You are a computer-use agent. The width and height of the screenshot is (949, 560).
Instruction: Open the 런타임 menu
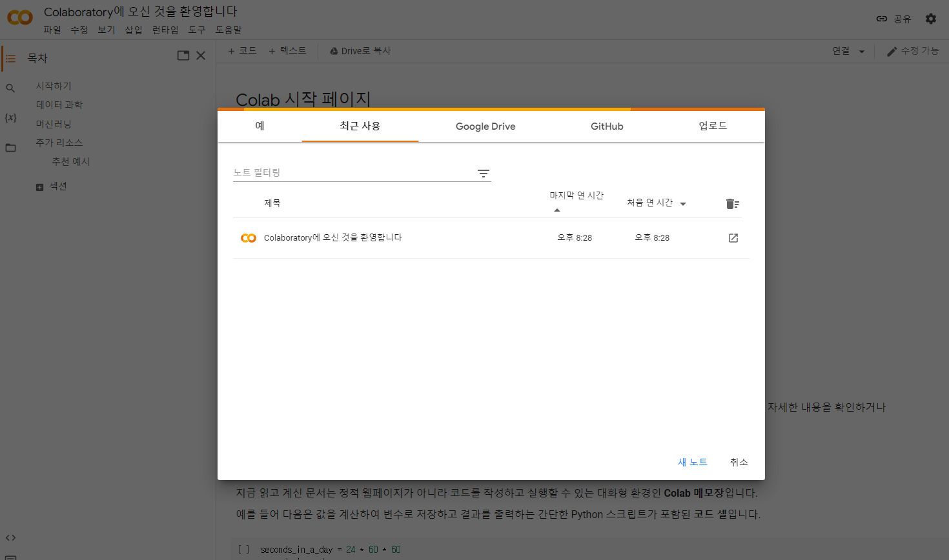[165, 30]
